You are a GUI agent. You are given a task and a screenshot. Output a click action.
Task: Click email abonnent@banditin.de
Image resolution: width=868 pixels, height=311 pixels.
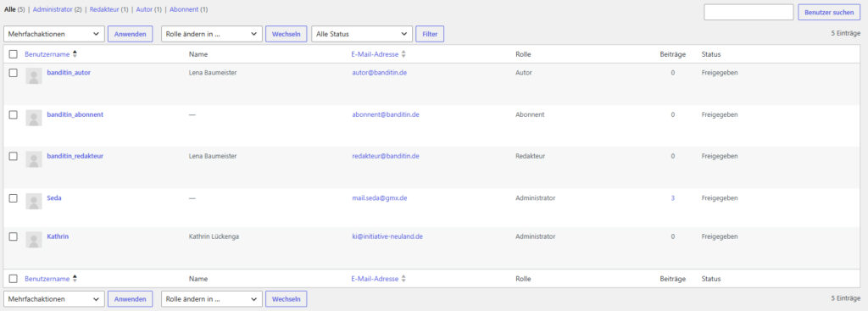pos(386,114)
